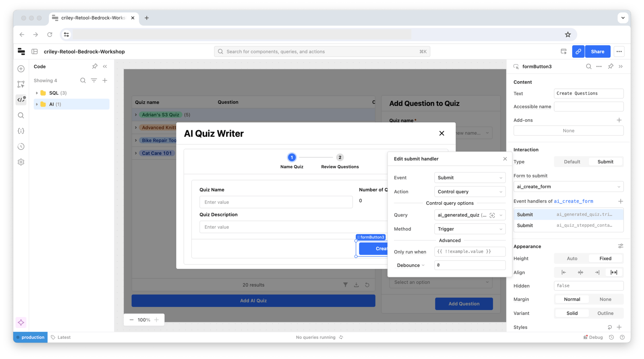This screenshot has width=644, height=359.
Task: Select the stretch alignment option
Action: [614, 272]
